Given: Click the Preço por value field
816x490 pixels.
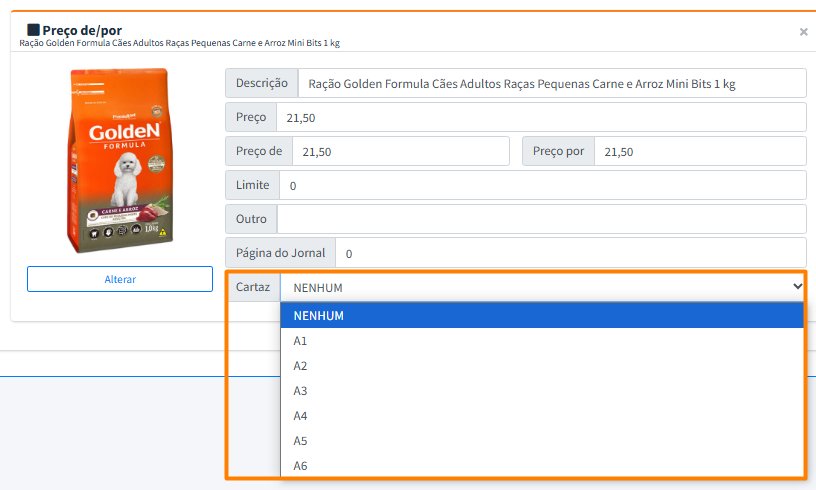Looking at the screenshot, I should click(699, 151).
